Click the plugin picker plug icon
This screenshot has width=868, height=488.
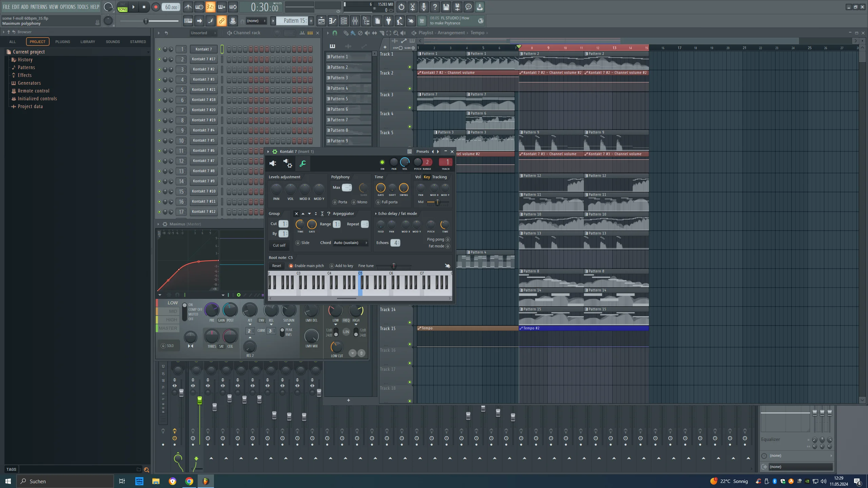click(x=389, y=21)
